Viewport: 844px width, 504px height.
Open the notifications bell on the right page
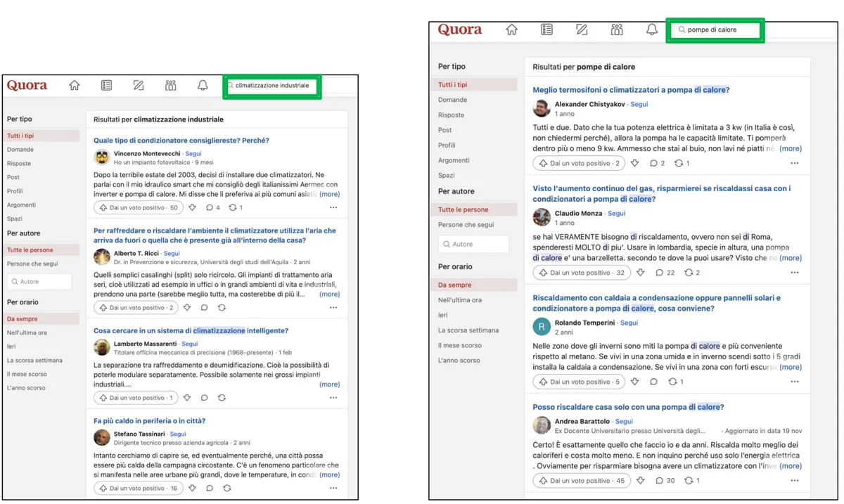point(651,30)
